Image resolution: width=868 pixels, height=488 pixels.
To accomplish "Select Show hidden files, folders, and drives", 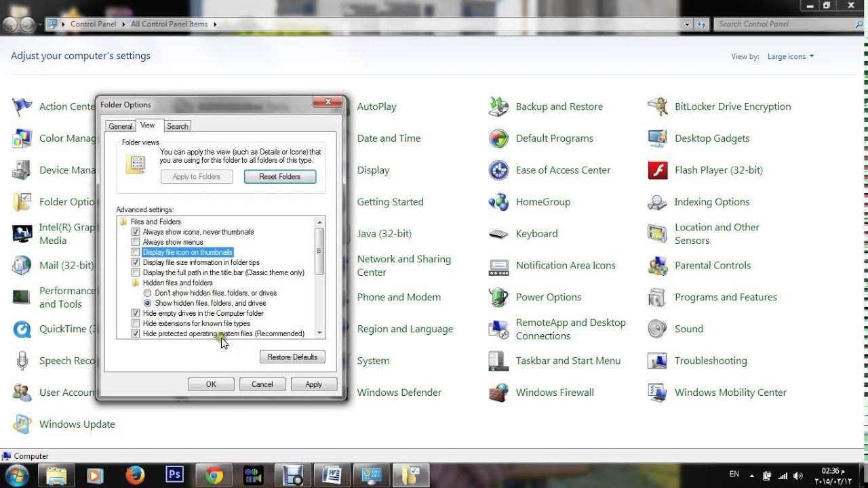I will click(x=147, y=303).
